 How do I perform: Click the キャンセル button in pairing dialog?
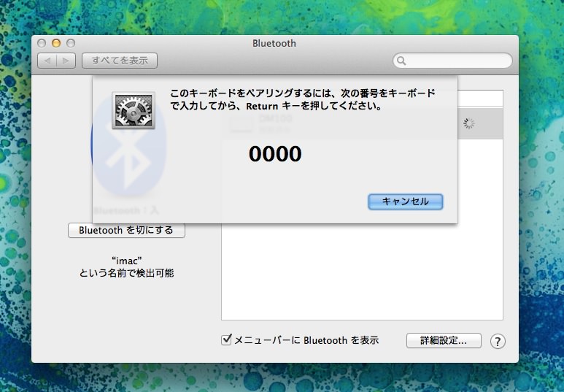pos(406,201)
